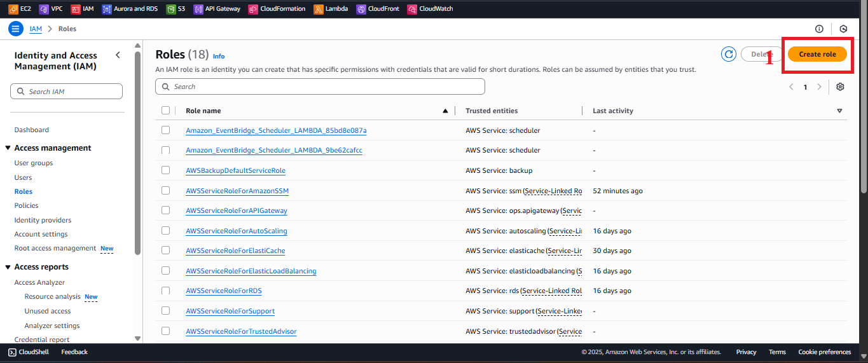Screen dimensions: 868x363
Task: Open Identity providers in sidebar
Action: pyautogui.click(x=43, y=220)
